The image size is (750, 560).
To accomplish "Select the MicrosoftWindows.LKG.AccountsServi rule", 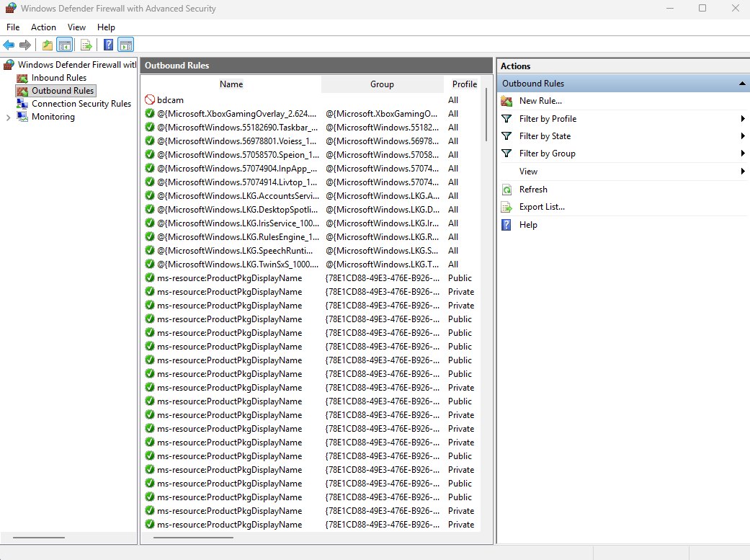I will click(311, 196).
